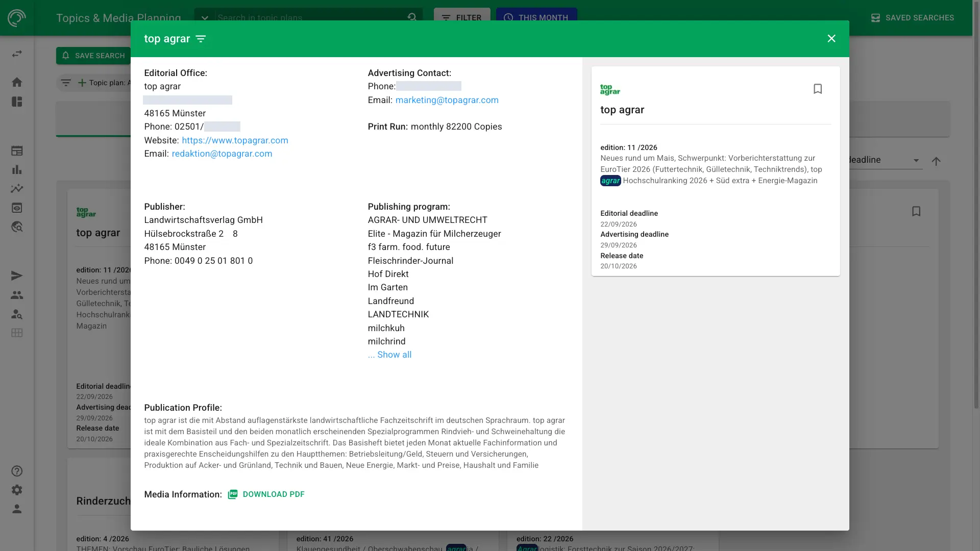980x551 pixels.
Task: Click 'edition: 11 /2026' in dialog card
Action: [x=628, y=147]
